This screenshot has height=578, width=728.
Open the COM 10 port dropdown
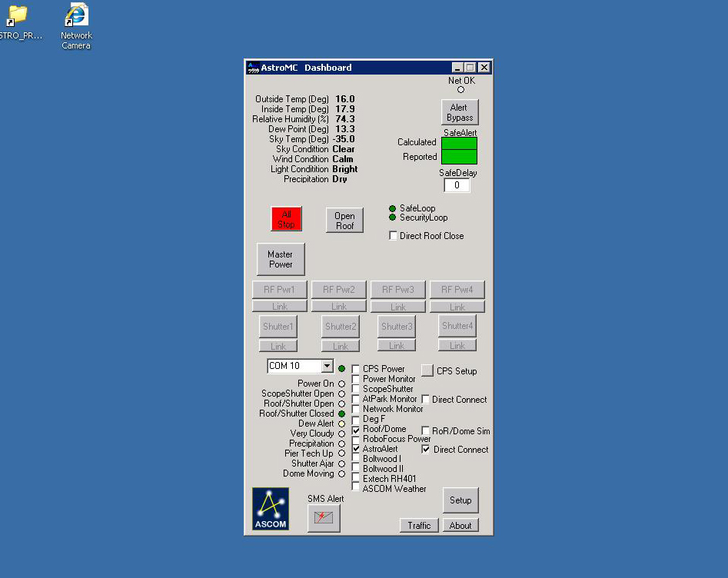[x=327, y=366]
